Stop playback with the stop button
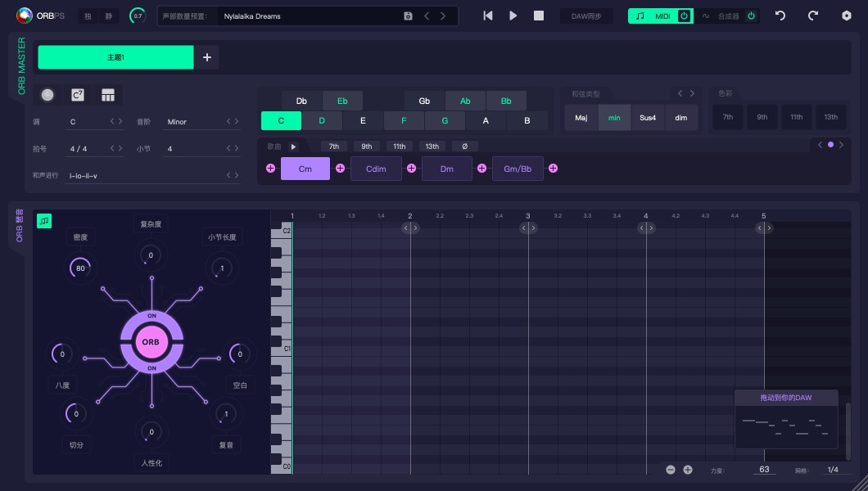868x491 pixels. [539, 16]
